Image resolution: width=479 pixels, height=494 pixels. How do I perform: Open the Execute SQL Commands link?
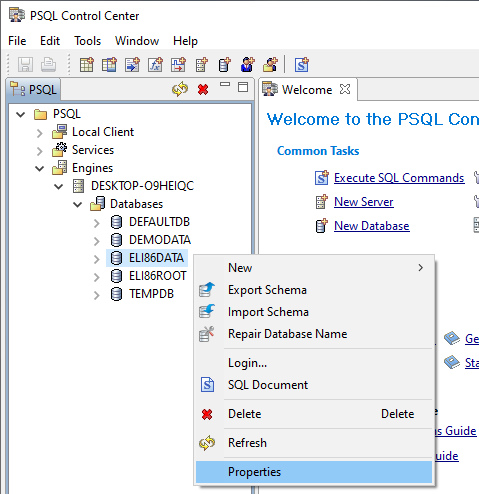(x=399, y=178)
